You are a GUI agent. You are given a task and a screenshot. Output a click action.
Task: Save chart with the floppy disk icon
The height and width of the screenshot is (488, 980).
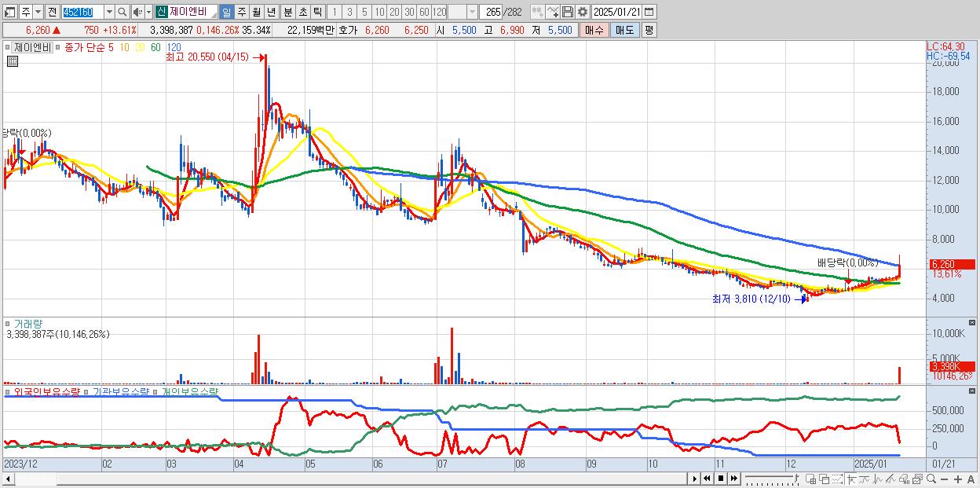pos(568,12)
